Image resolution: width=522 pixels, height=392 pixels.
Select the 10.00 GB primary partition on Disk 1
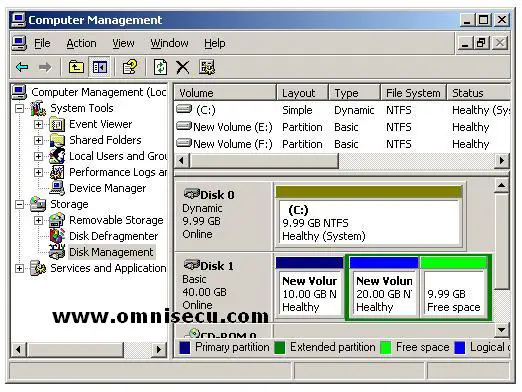pos(310,287)
